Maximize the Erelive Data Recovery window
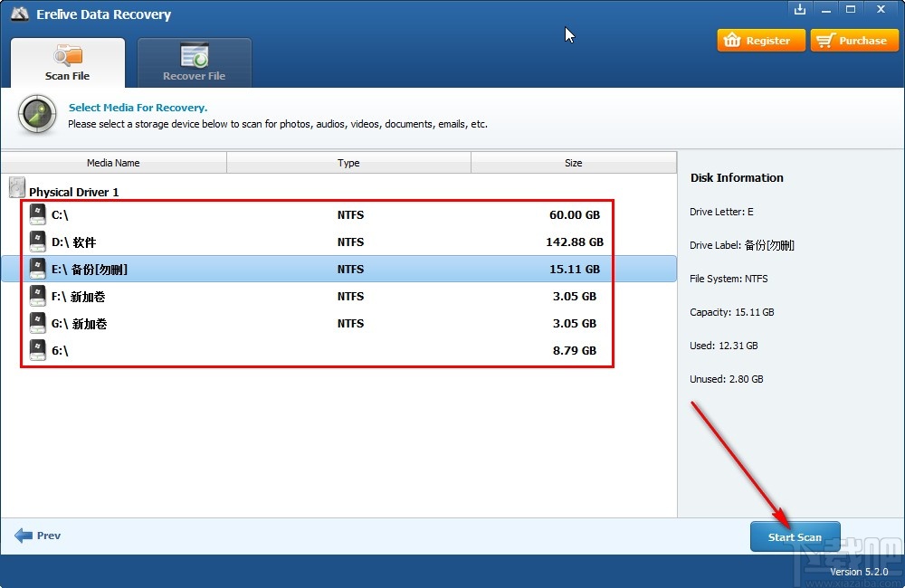The height and width of the screenshot is (588, 905). [x=851, y=10]
